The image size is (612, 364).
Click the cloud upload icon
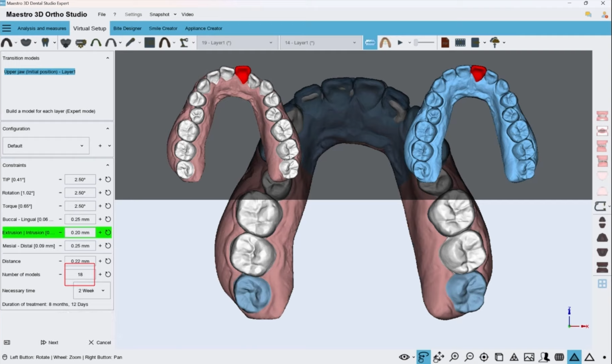click(x=495, y=43)
